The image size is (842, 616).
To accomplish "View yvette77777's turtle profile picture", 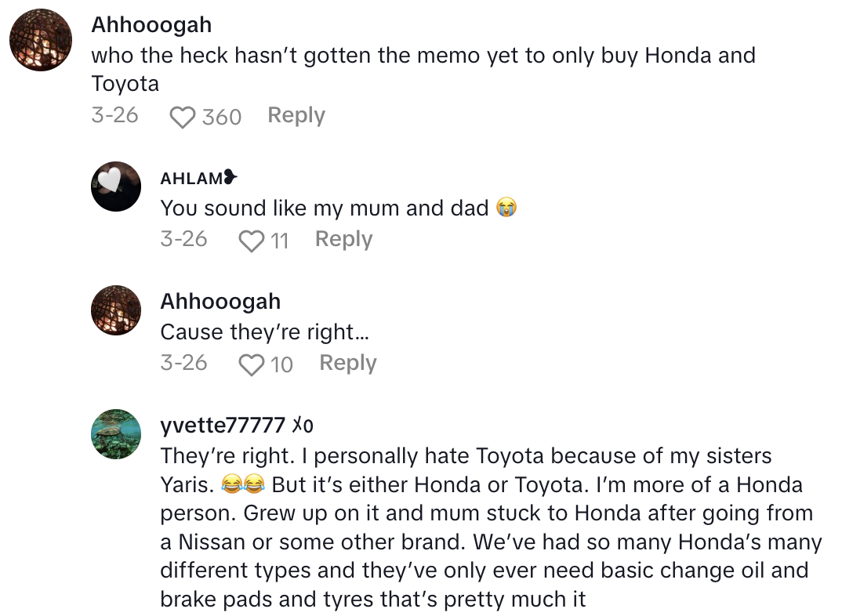I will click(x=116, y=433).
